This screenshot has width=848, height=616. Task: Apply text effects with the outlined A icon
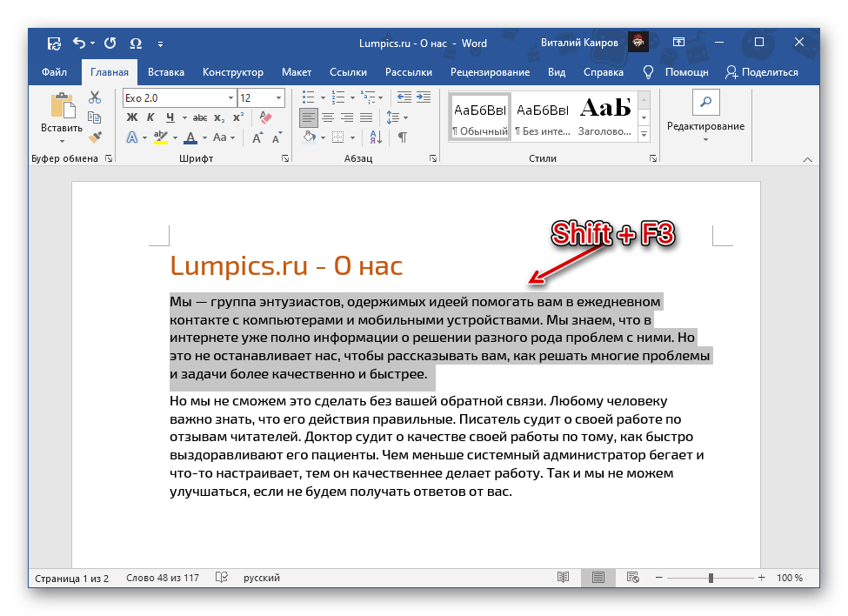(x=132, y=137)
